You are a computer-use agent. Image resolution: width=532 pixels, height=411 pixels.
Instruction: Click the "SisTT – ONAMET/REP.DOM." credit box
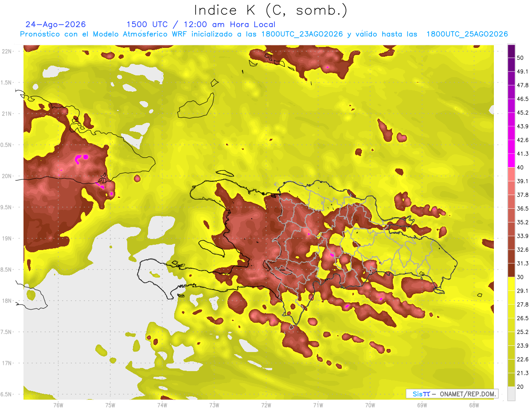452,394
